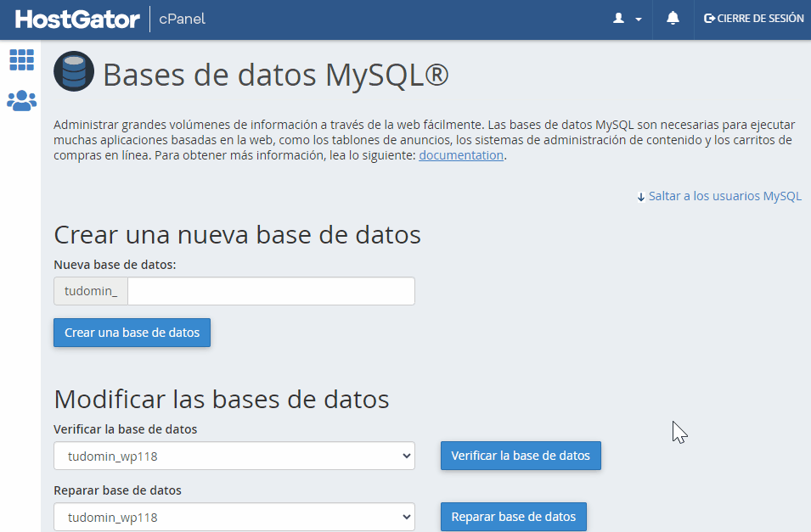Screen dimensions: 811x532
Task: Click the tudomin_ prefix label
Action: pos(91,291)
